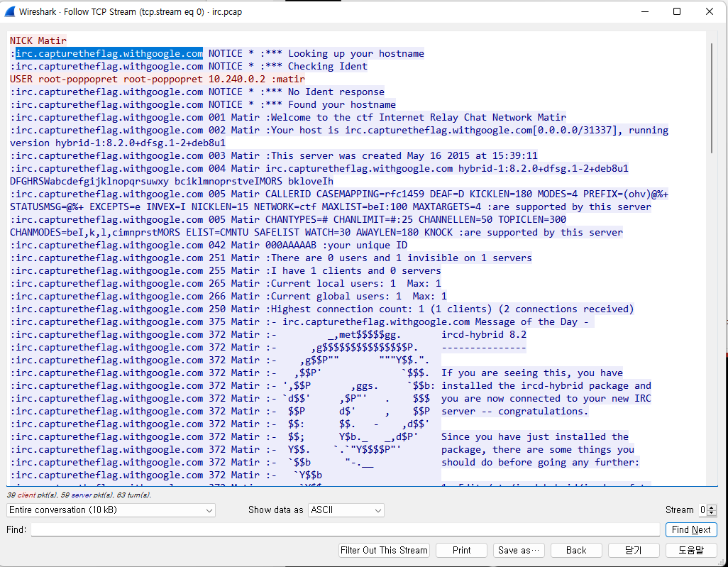This screenshot has height=567, width=728.
Task: Click the Find text input field
Action: pos(346,529)
